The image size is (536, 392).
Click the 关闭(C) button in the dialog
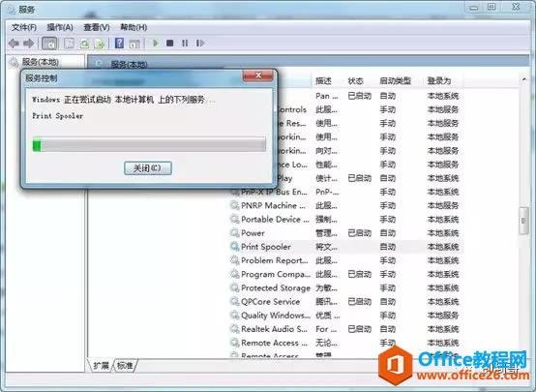(148, 168)
